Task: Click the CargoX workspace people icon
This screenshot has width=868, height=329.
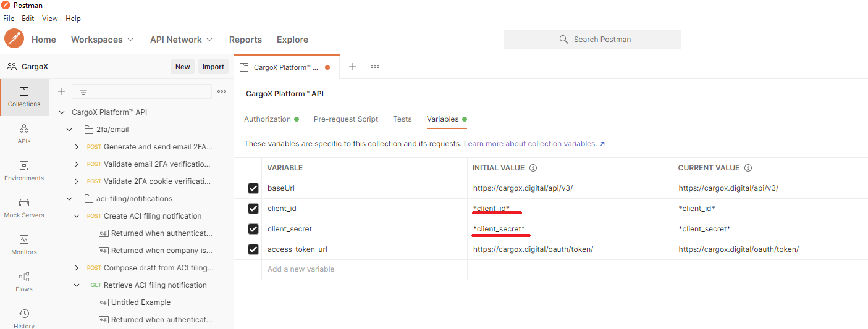Action: (x=12, y=67)
